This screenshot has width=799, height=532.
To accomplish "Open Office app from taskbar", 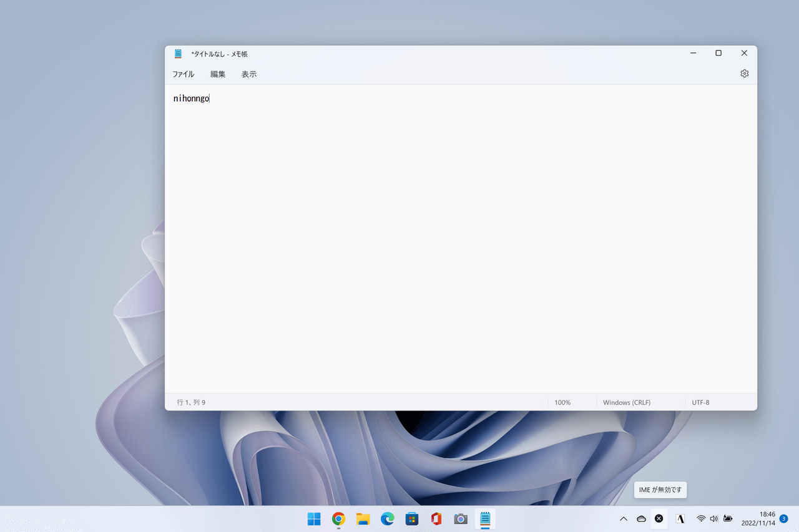I will [436, 519].
